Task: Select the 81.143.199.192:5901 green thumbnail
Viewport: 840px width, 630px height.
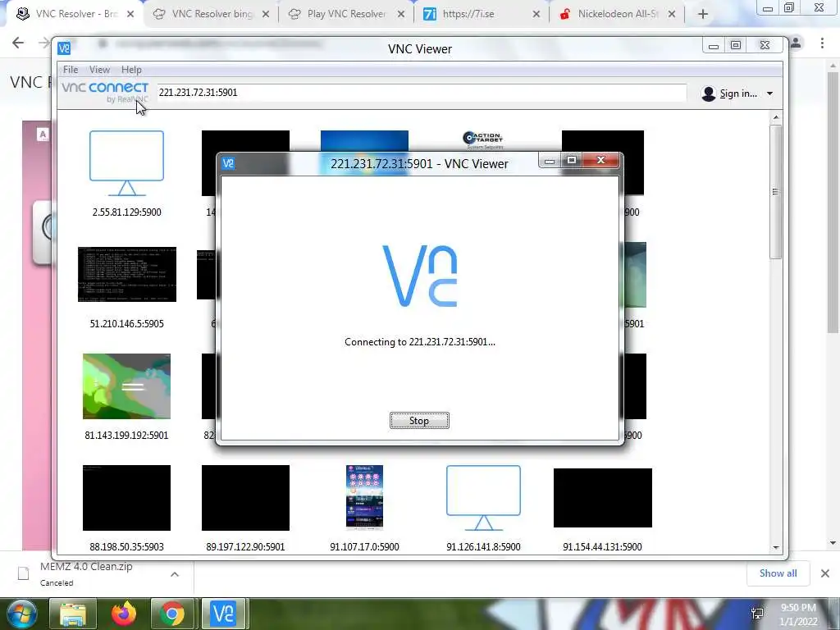Action: [126, 386]
